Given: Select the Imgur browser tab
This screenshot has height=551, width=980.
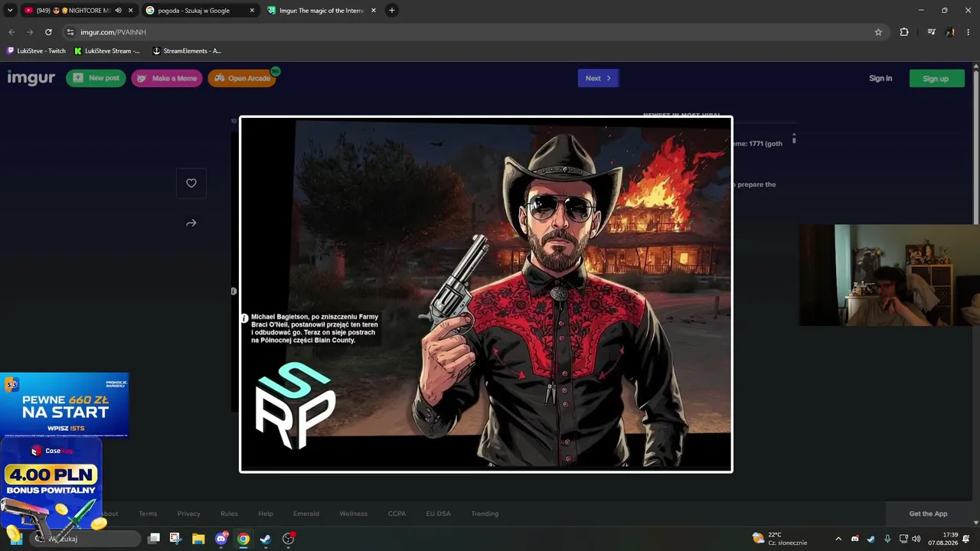Looking at the screenshot, I should pos(322,11).
